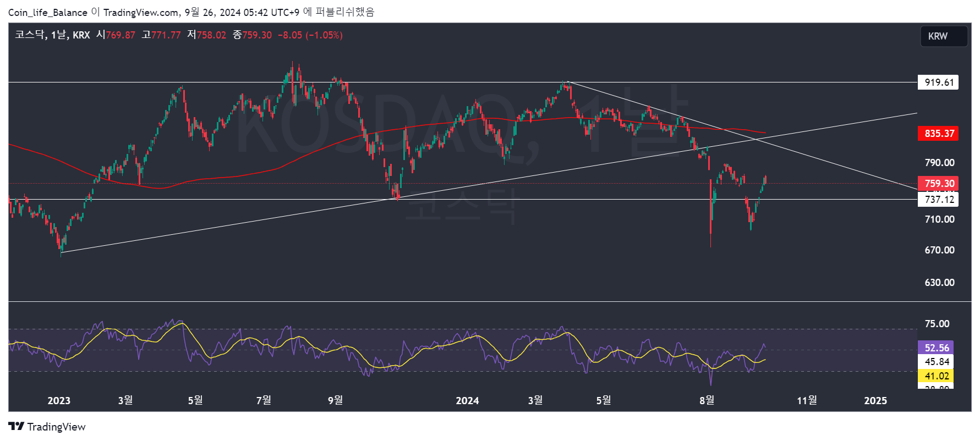Click the 코스닥 symbol title in the legend
This screenshot has width=980, height=441.
click(x=30, y=35)
